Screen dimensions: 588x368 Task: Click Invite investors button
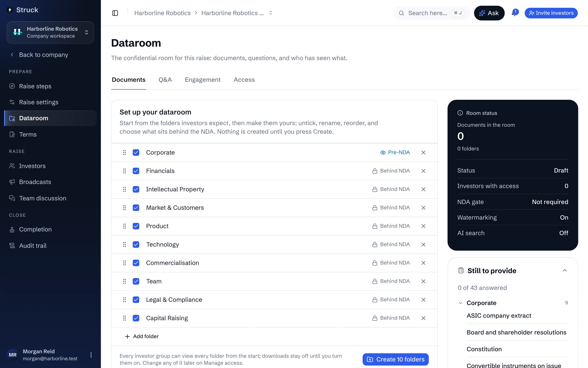tap(551, 13)
